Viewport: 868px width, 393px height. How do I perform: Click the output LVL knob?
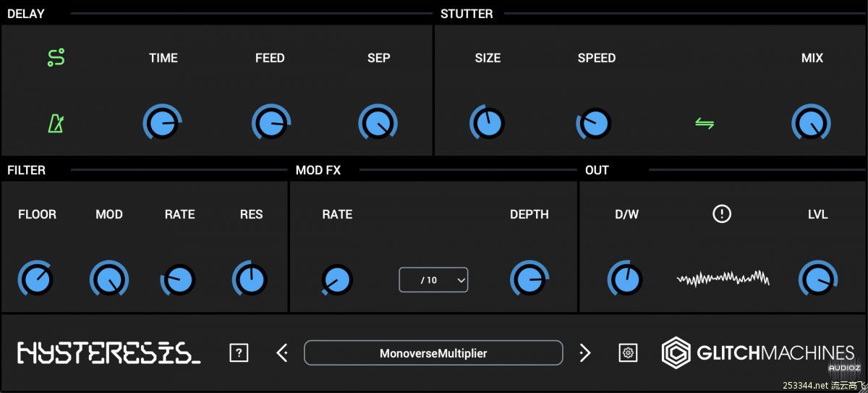click(818, 279)
